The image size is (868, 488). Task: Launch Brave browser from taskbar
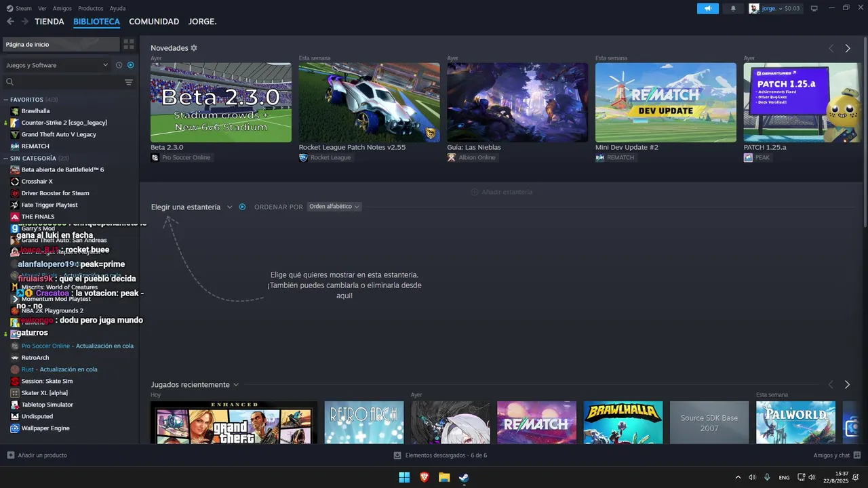click(x=425, y=477)
